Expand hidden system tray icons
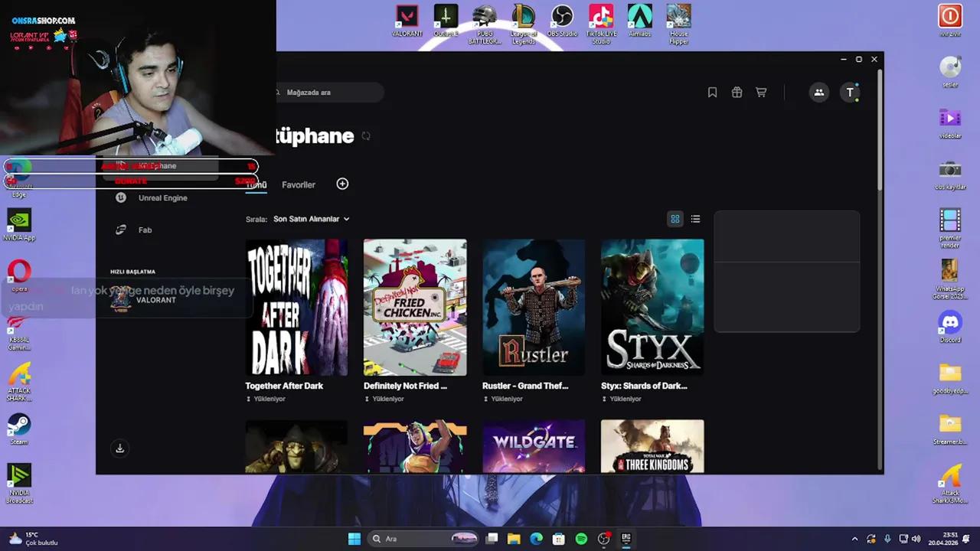Viewport: 980px width, 551px height. click(x=854, y=539)
